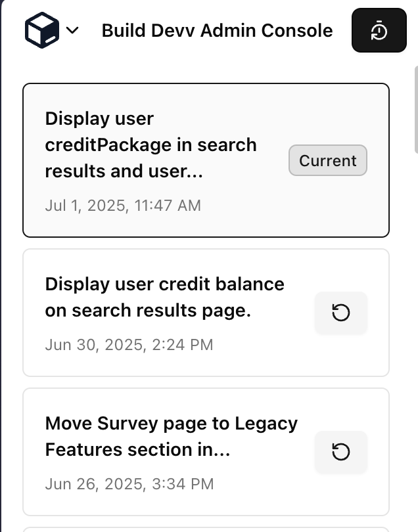Click the dark divider on the panel's left edge
The height and width of the screenshot is (532, 418).
[x=1, y=263]
